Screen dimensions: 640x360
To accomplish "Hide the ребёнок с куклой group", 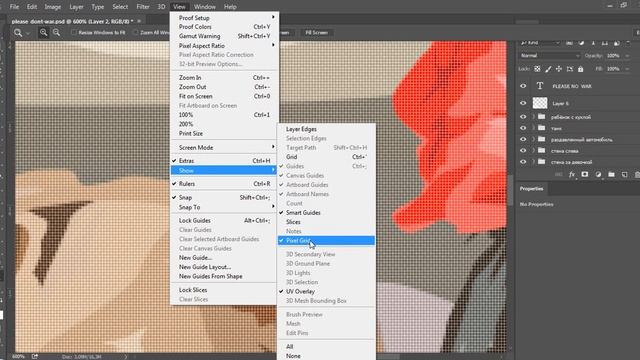I will 523,117.
